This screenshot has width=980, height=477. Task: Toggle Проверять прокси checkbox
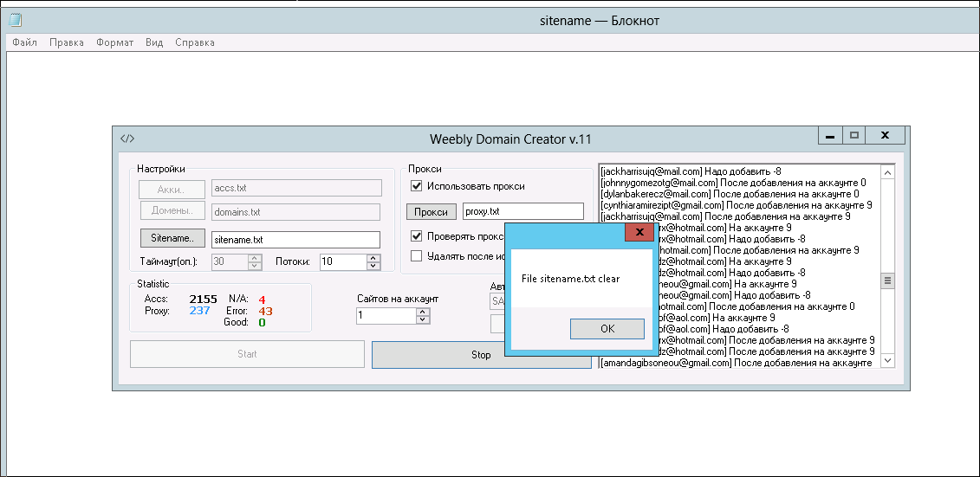pos(416,236)
